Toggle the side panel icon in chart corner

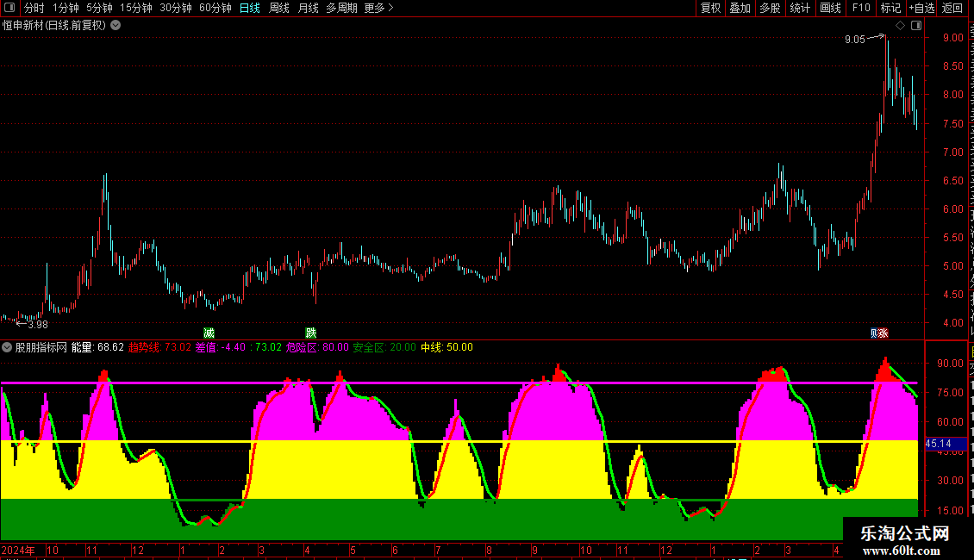(916, 26)
